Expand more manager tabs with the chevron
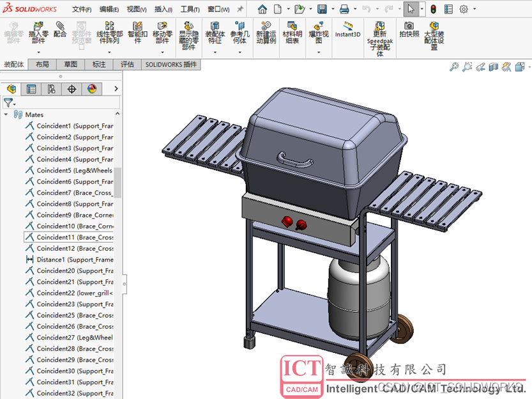 pos(116,89)
